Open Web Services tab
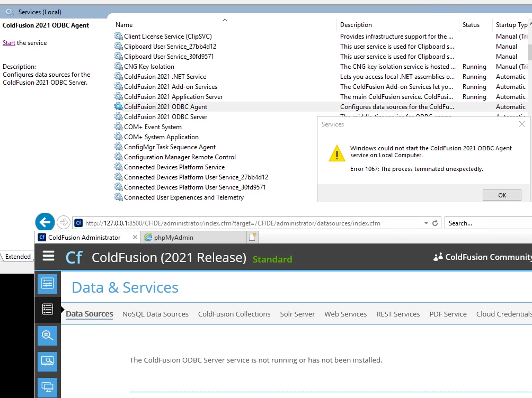The width and height of the screenshot is (532, 398). (345, 314)
